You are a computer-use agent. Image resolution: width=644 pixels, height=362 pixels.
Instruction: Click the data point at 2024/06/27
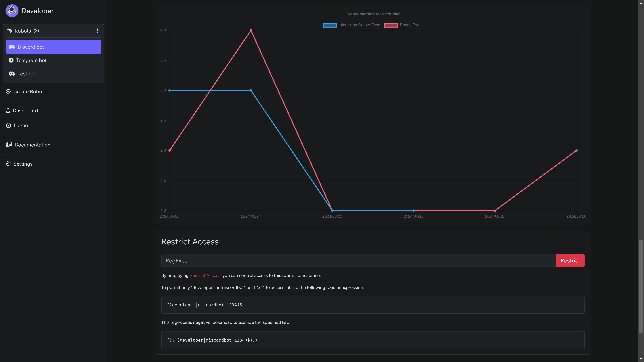pos(495,211)
